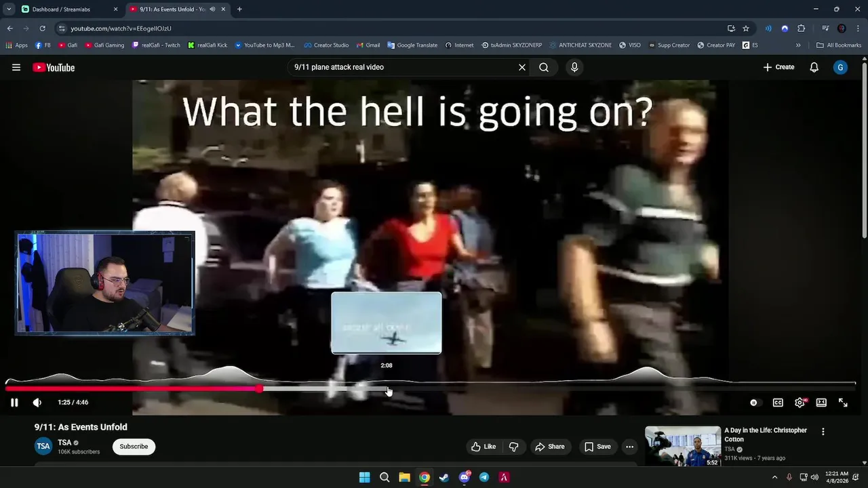Open the YouTube guide hamburger menu

click(x=16, y=67)
